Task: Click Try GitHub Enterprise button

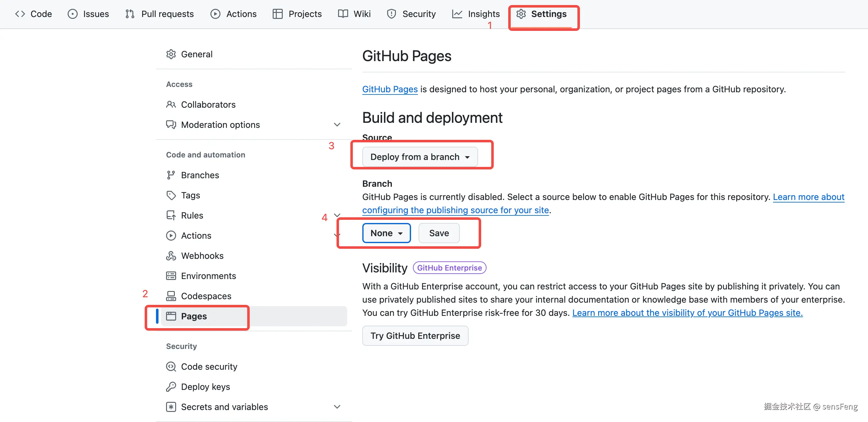Action: 415,336
